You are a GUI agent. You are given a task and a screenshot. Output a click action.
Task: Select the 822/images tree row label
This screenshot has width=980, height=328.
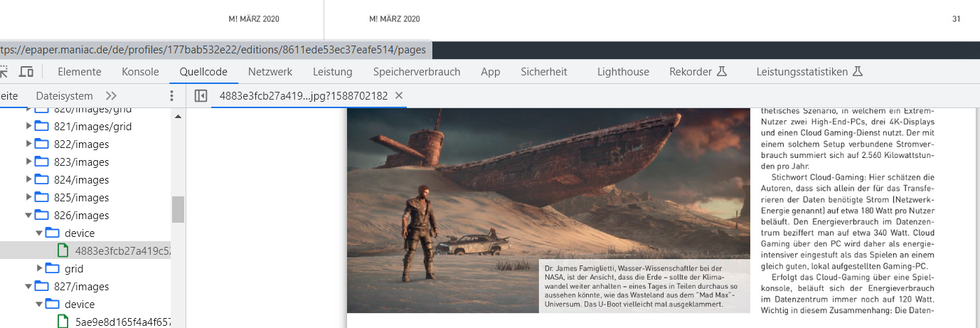pos(81,144)
